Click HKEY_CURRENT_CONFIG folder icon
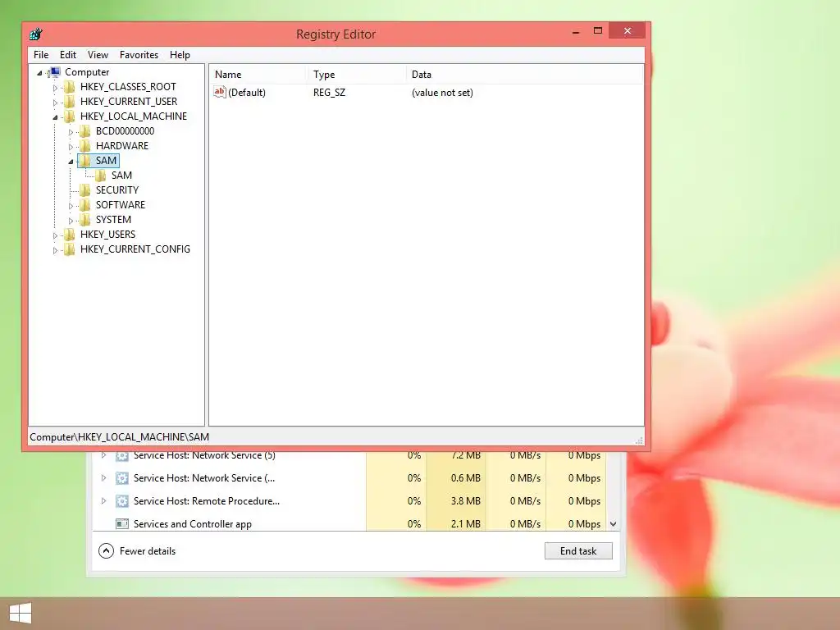This screenshot has width=840, height=630. (x=69, y=249)
